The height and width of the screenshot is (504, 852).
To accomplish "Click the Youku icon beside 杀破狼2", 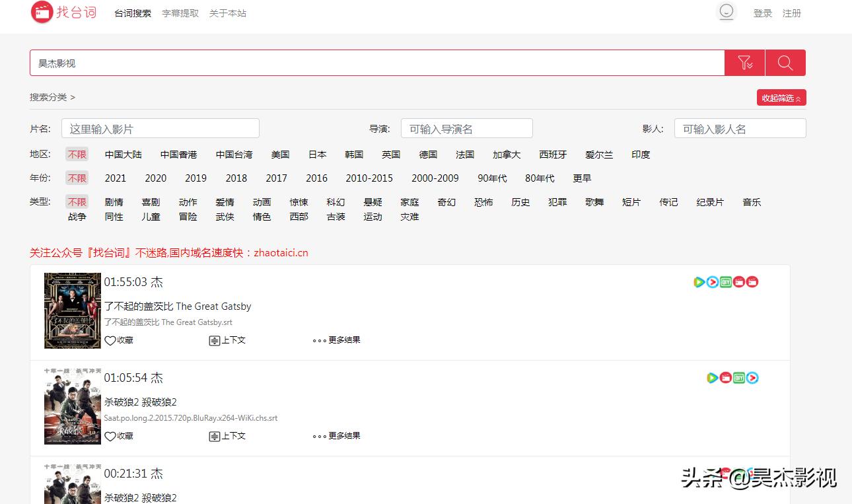I will 752,377.
